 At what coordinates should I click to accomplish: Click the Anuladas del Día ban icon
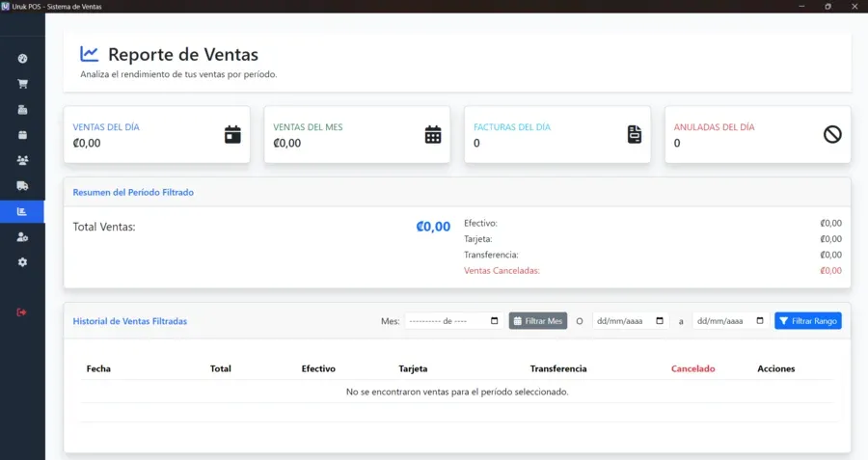tap(832, 135)
